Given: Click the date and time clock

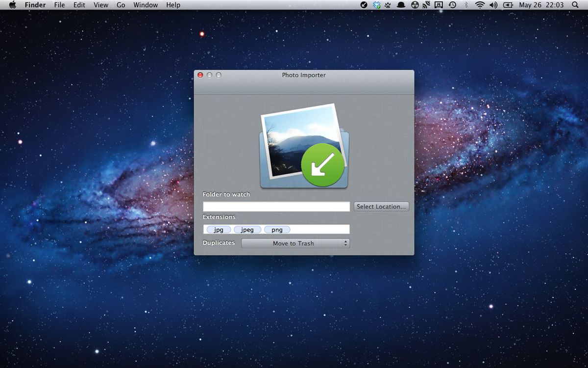Looking at the screenshot, I should pos(541,5).
